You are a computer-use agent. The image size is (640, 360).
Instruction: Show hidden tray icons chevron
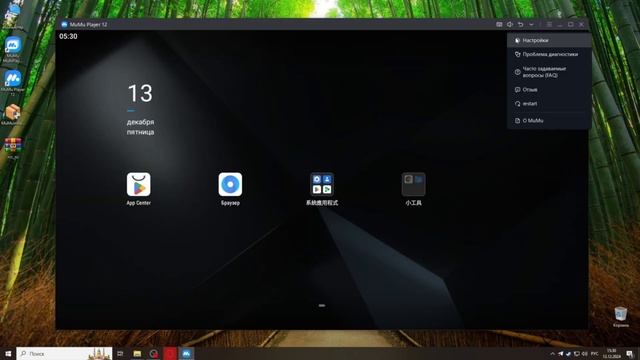click(552, 353)
